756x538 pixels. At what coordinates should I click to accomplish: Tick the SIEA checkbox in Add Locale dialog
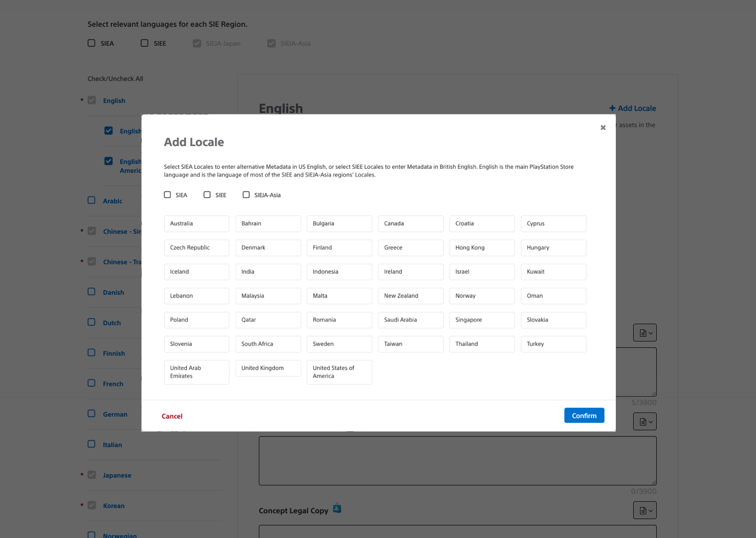pyautogui.click(x=167, y=195)
